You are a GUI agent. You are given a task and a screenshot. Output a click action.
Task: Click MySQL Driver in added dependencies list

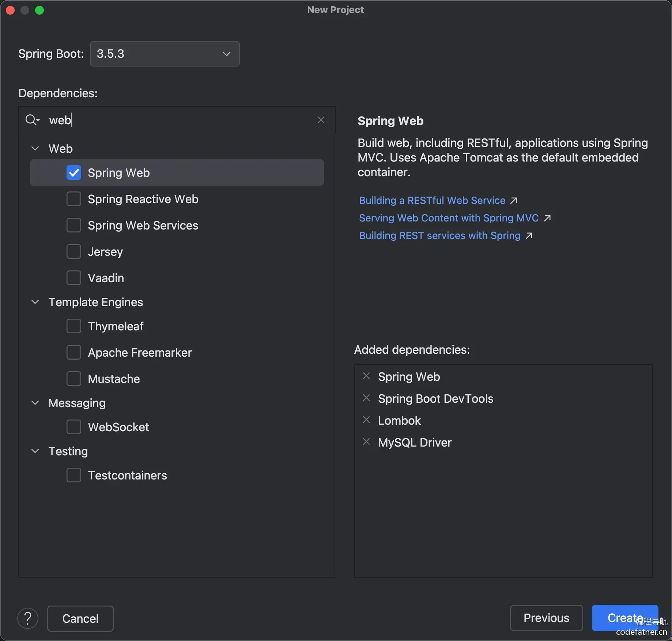[x=415, y=443]
